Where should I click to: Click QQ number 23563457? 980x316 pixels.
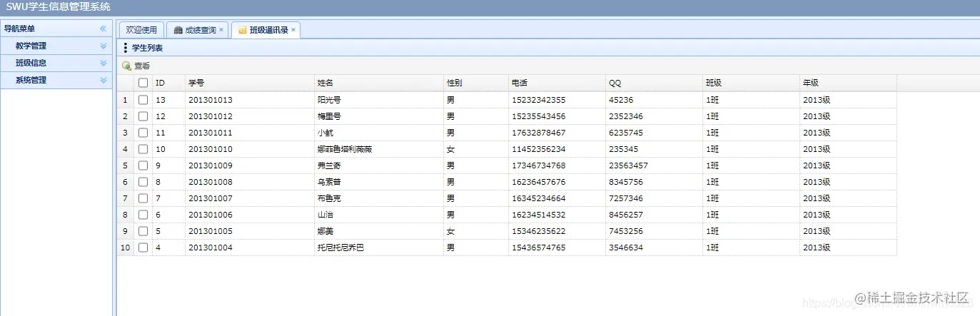(x=628, y=165)
